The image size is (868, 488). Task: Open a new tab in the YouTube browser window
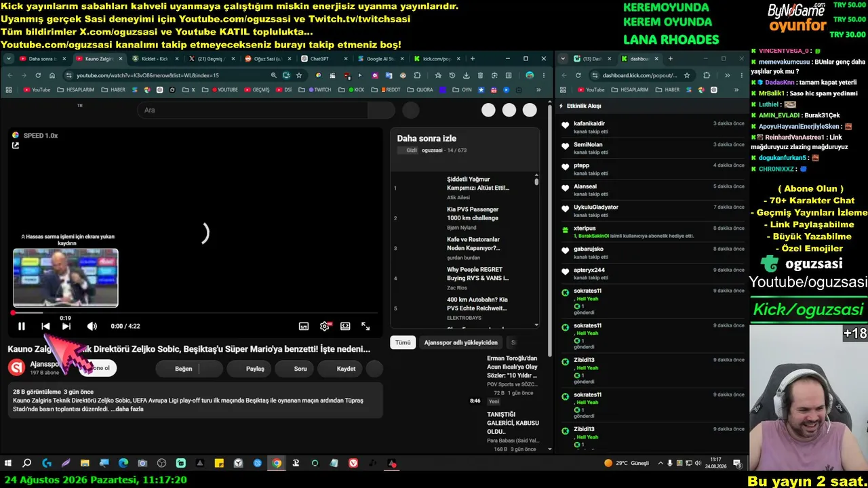tap(473, 59)
